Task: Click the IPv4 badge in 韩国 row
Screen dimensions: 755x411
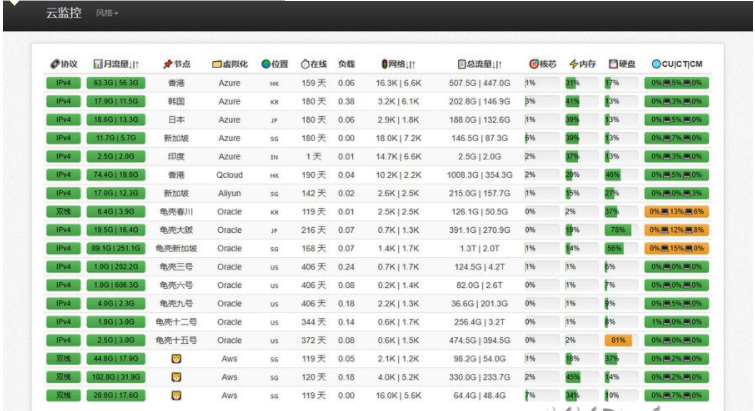Action: pyautogui.click(x=63, y=101)
